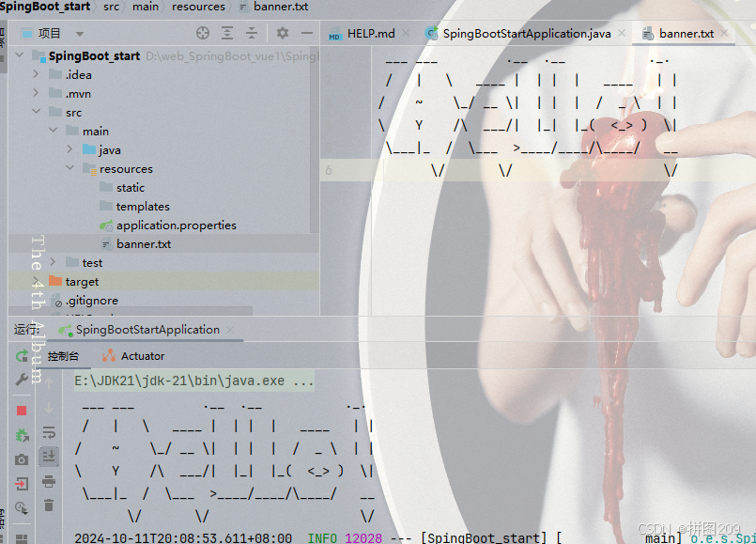The width and height of the screenshot is (756, 544).
Task: Switch to HELP.md editor tab
Action: coord(370,34)
